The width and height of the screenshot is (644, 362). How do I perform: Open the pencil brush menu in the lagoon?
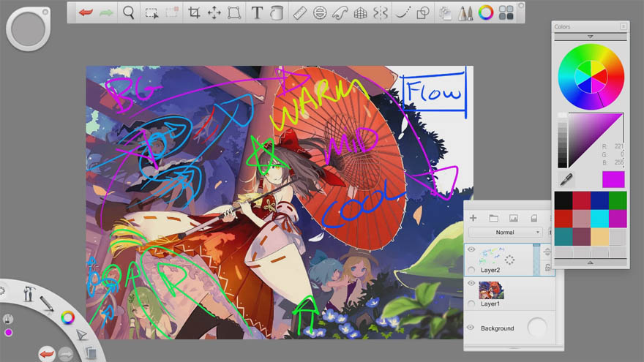pos(46,304)
